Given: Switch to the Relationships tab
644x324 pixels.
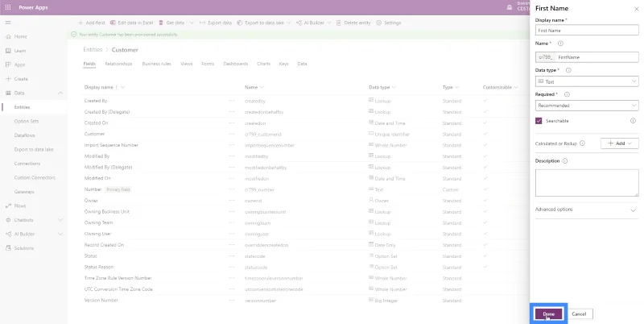Looking at the screenshot, I should (x=118, y=64).
